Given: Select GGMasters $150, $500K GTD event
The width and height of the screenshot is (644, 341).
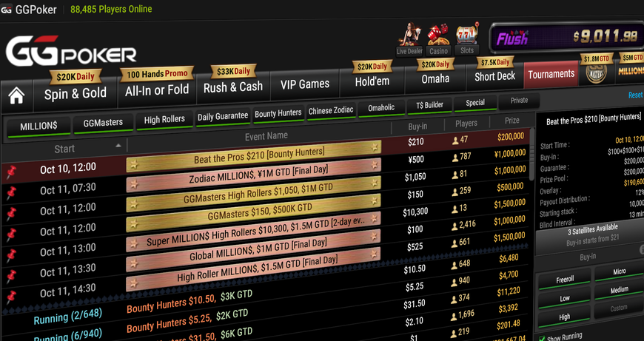Looking at the screenshot, I should [254, 212].
